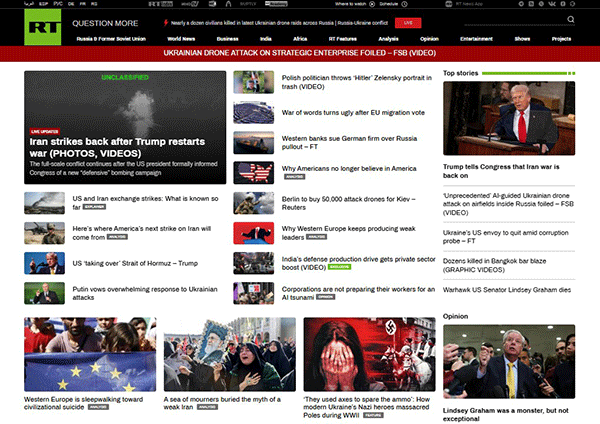Click the Trump at Congress top story image
The height and width of the screenshot is (424, 600).
click(509, 118)
